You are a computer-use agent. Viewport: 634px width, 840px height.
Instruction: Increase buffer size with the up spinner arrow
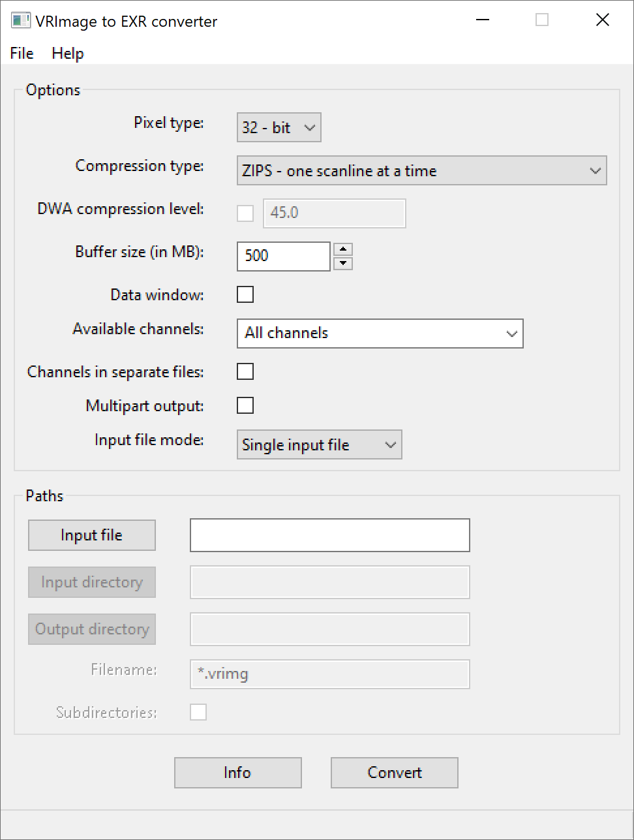pyautogui.click(x=343, y=249)
